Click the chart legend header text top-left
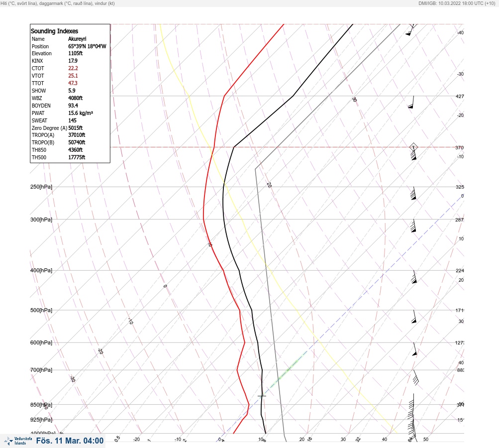This screenshot has height=448, width=499. coord(58,3)
